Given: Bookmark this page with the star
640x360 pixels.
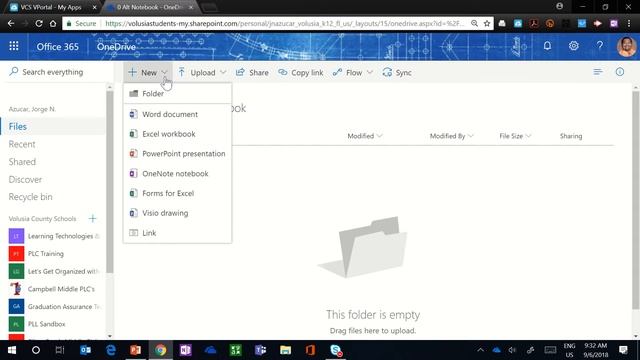Looking at the screenshot, I should (x=487, y=23).
